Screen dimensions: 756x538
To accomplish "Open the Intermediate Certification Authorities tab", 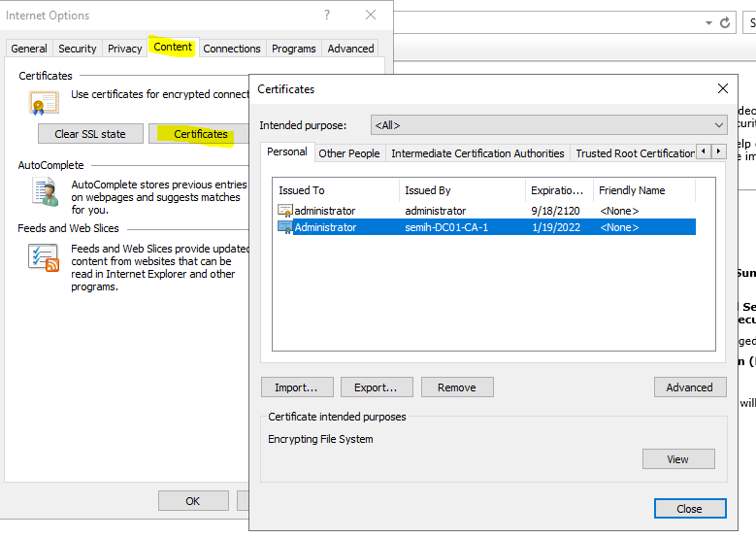I will click(x=477, y=153).
